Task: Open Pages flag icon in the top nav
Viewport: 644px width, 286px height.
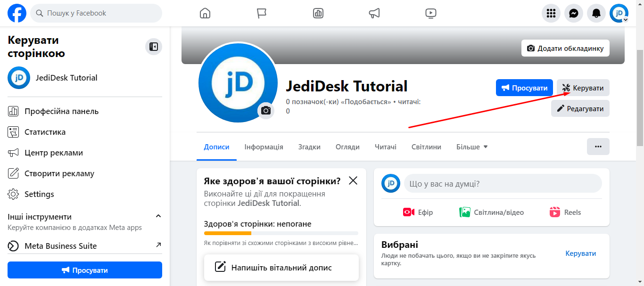Action: pyautogui.click(x=262, y=13)
